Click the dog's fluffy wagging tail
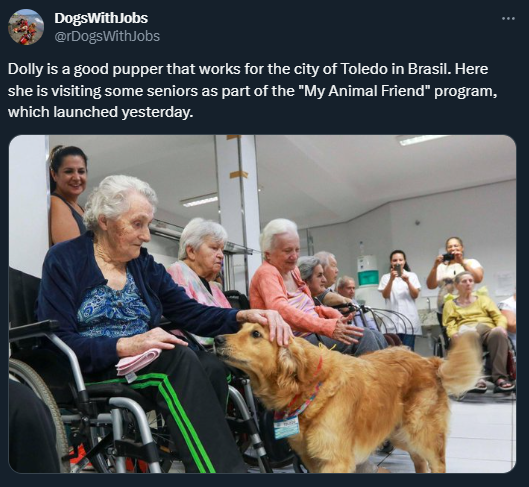The image size is (529, 487). click(x=462, y=364)
